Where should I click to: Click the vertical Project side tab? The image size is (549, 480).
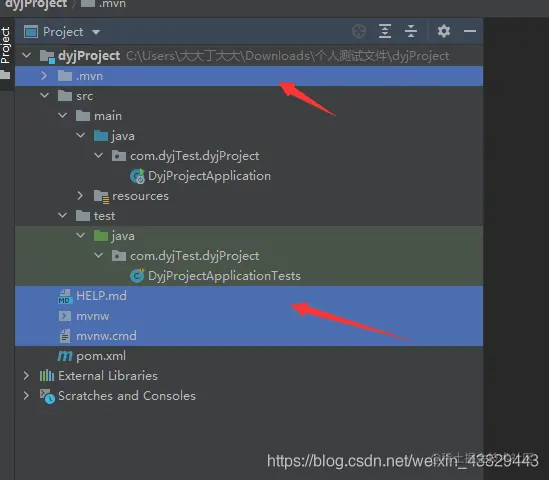pos(6,45)
